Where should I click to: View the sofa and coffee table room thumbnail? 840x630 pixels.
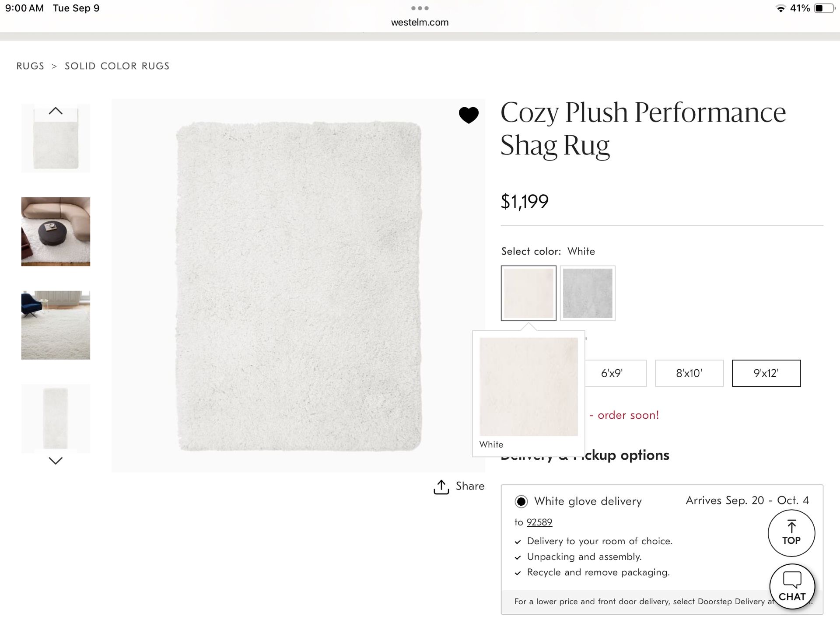(56, 231)
